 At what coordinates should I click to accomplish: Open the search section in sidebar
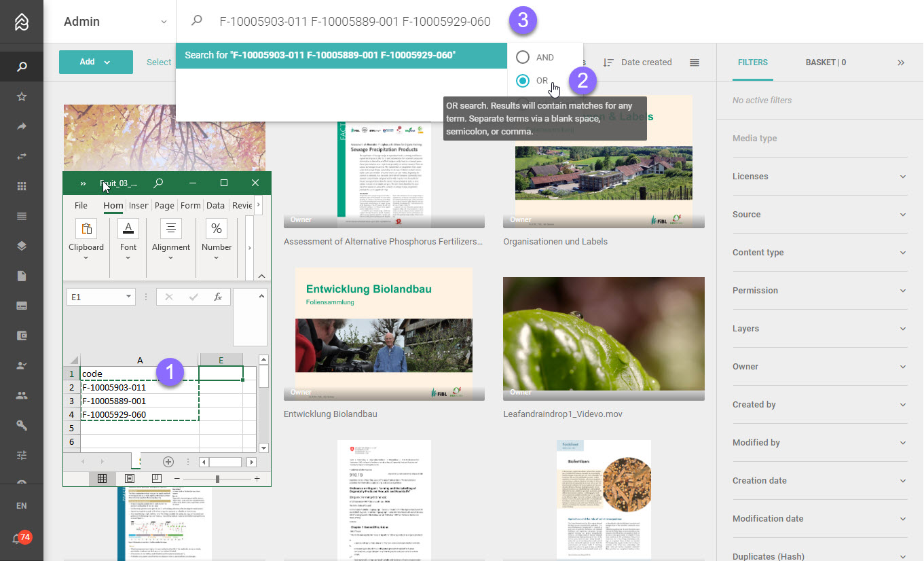[22, 67]
